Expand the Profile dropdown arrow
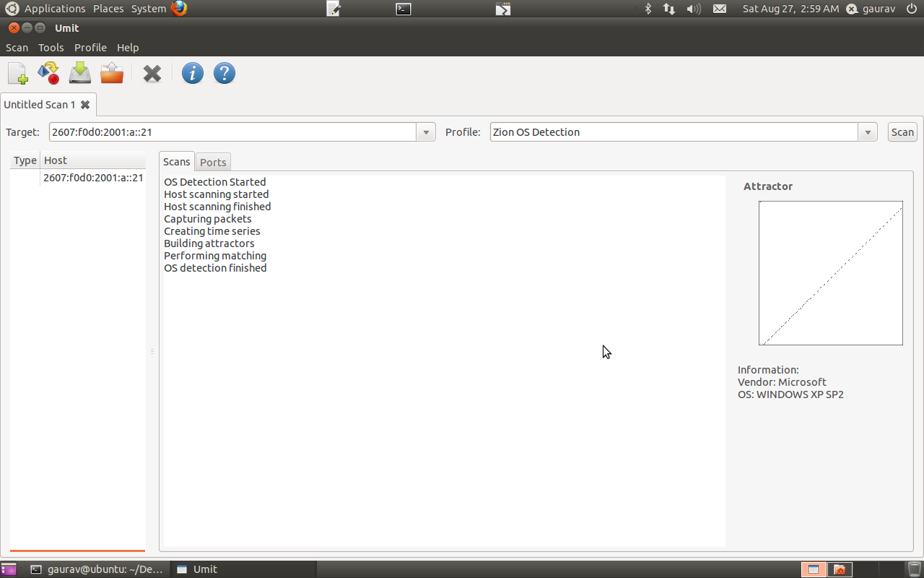This screenshot has height=578, width=924. point(868,132)
